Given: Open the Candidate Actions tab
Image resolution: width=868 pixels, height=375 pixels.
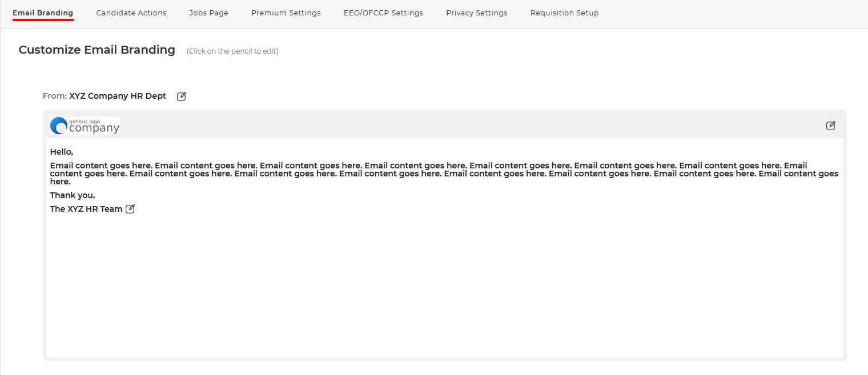Looking at the screenshot, I should pyautogui.click(x=131, y=13).
